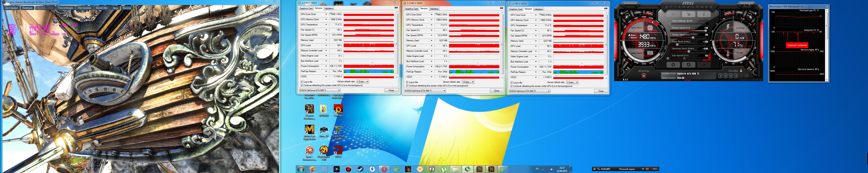This screenshot has width=868, height=173.
Task: Click Close button in leftmost GPU-Z window
Action: (x=391, y=90)
